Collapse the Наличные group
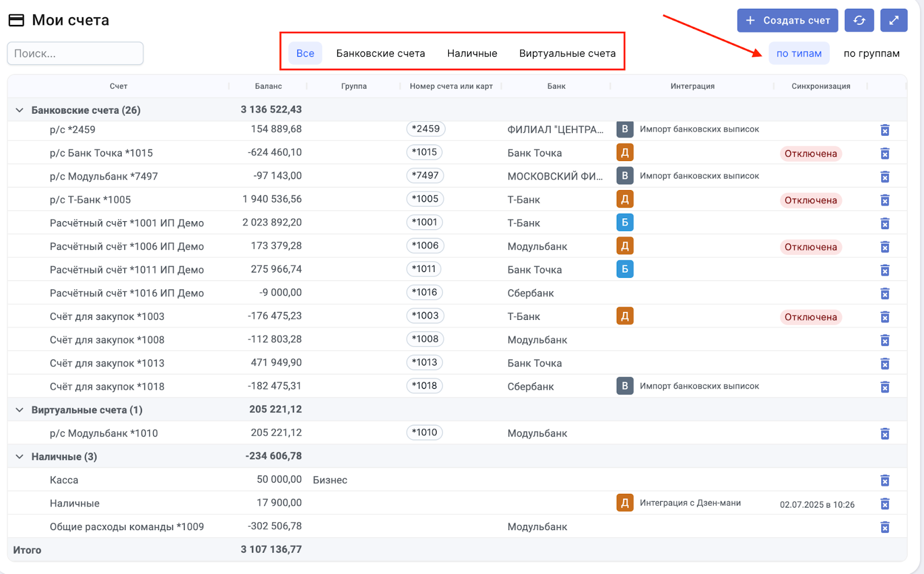The height and width of the screenshot is (574, 924). point(20,457)
